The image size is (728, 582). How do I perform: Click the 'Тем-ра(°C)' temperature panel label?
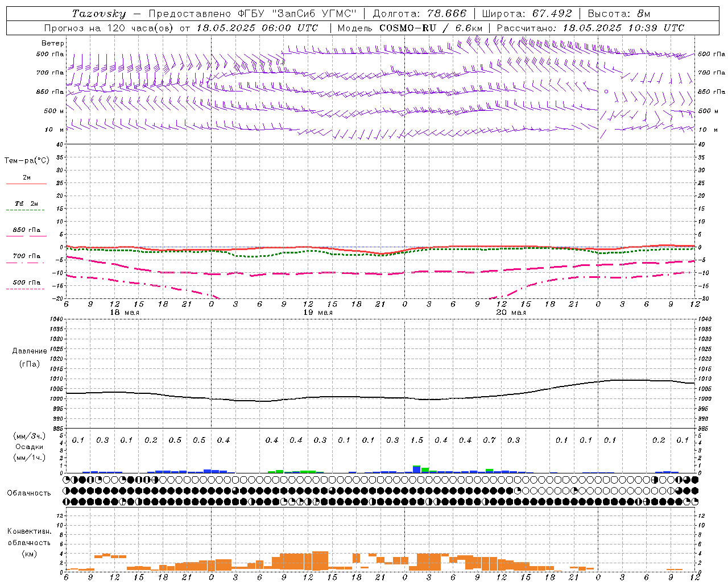tap(27, 161)
